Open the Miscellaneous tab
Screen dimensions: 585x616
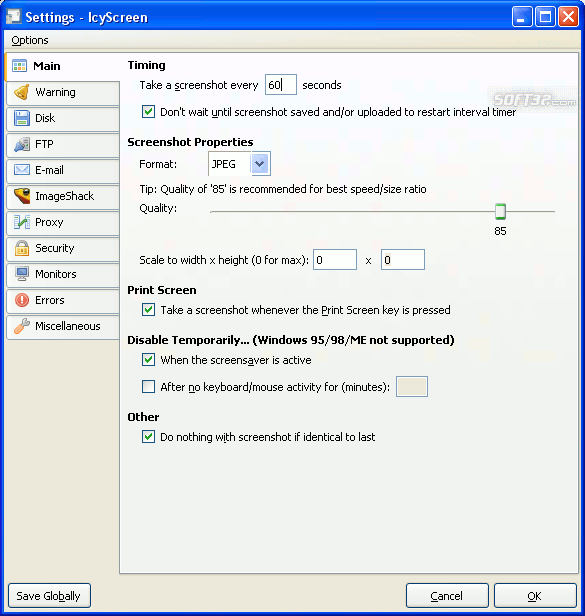[63, 326]
